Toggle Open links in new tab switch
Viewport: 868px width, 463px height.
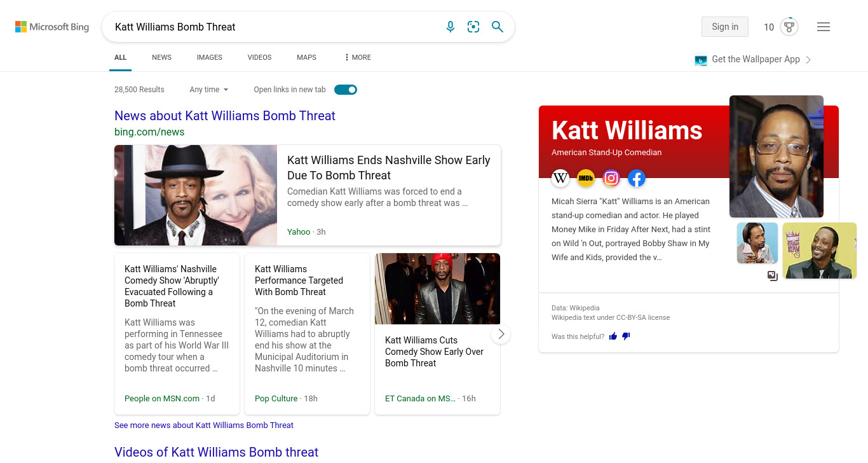click(346, 90)
